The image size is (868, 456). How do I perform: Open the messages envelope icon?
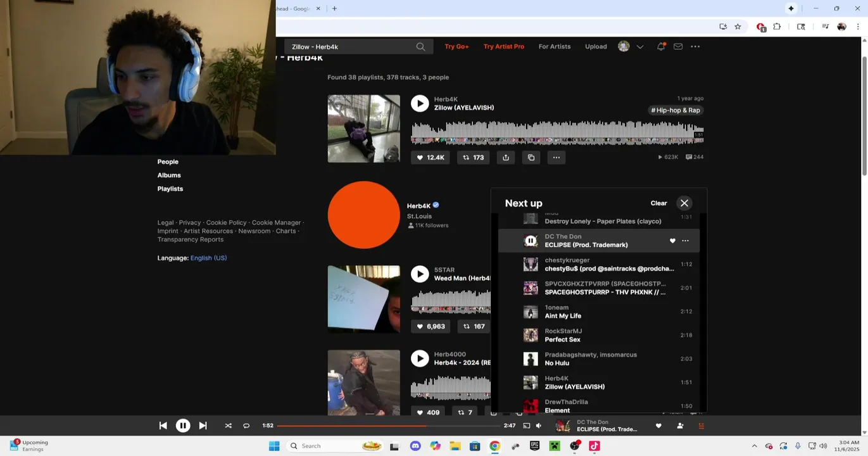coord(678,47)
